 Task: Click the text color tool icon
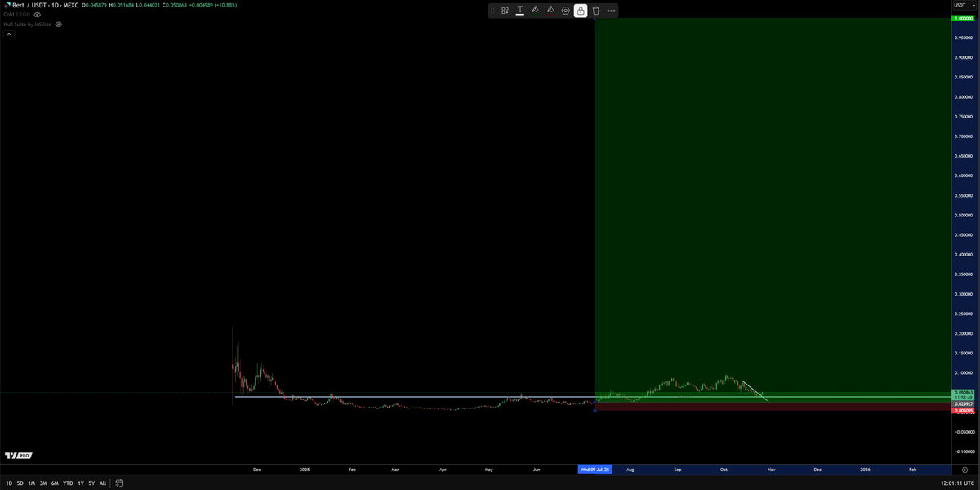(x=519, y=11)
